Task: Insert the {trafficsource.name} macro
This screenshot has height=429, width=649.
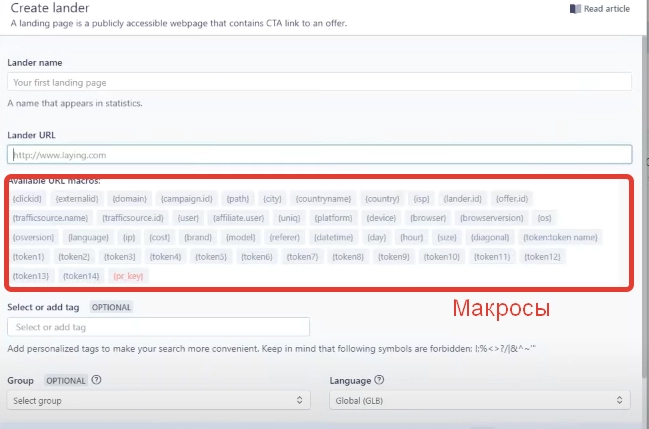Action: pyautogui.click(x=50, y=218)
